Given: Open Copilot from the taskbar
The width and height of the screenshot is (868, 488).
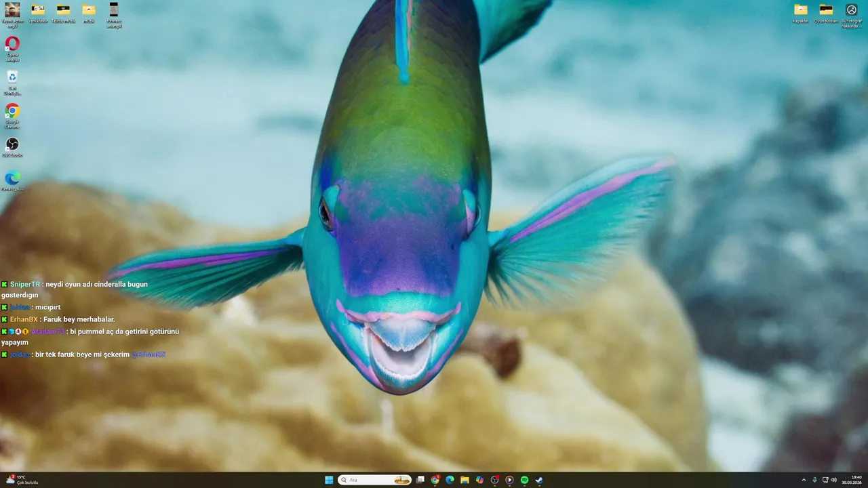Looking at the screenshot, I should tap(480, 480).
